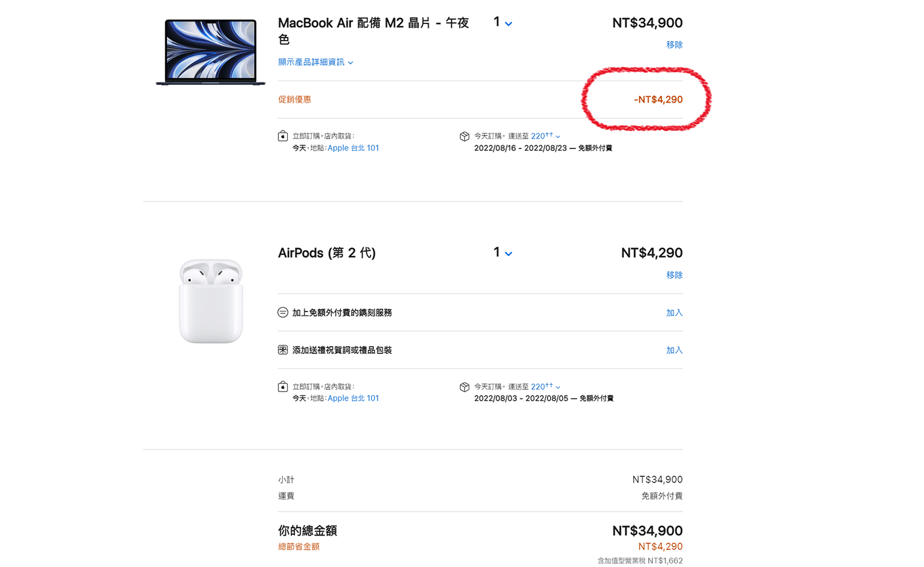Open the AirPods (第 2 代) product title

point(326,253)
